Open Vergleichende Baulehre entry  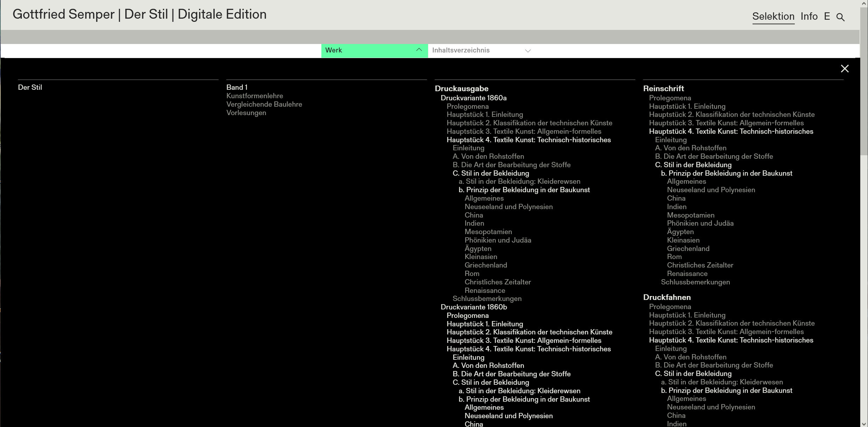(264, 104)
